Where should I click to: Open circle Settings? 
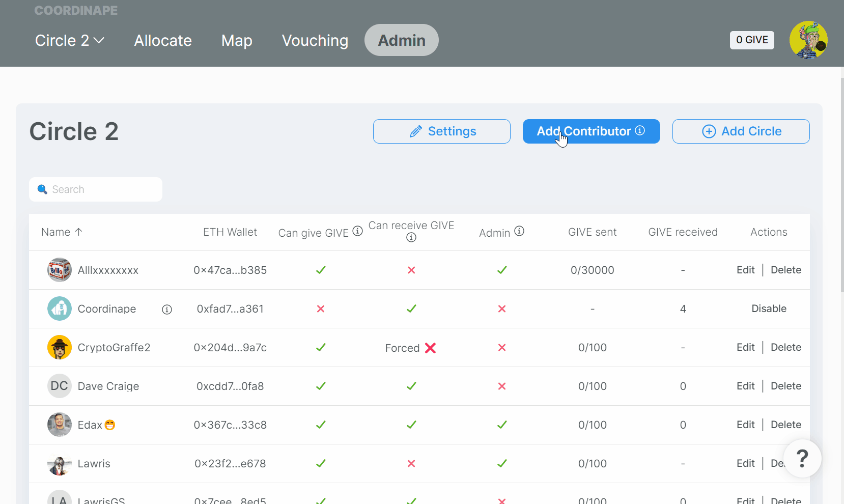(442, 131)
